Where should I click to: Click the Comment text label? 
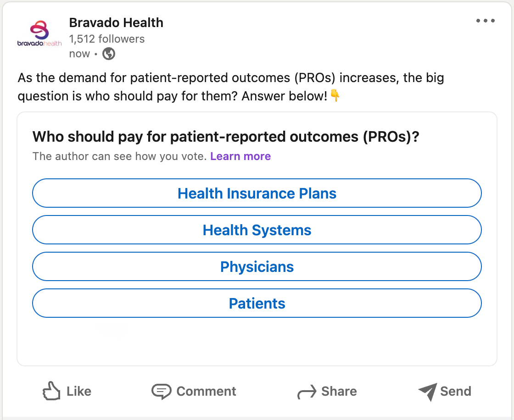click(206, 392)
